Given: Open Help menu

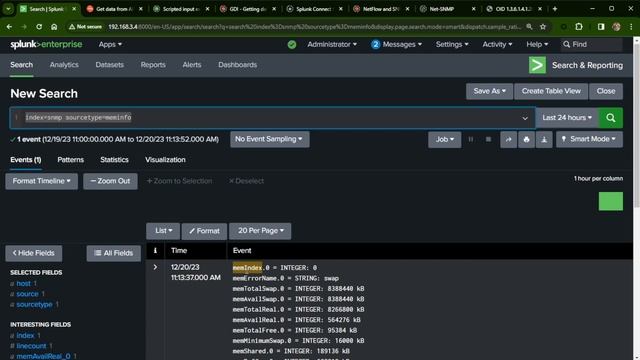Looking at the screenshot, I should pyautogui.click(x=537, y=44).
